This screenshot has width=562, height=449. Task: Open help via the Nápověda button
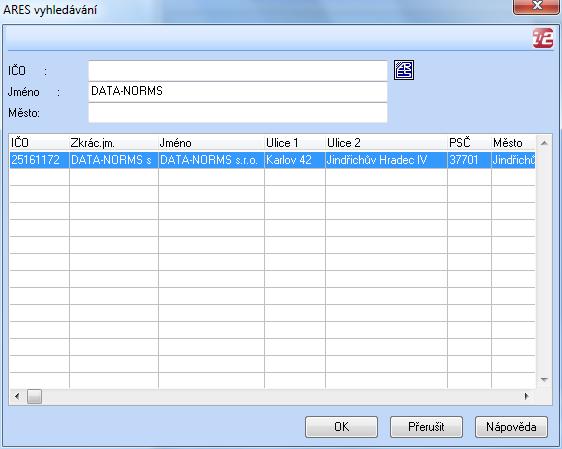[511, 427]
